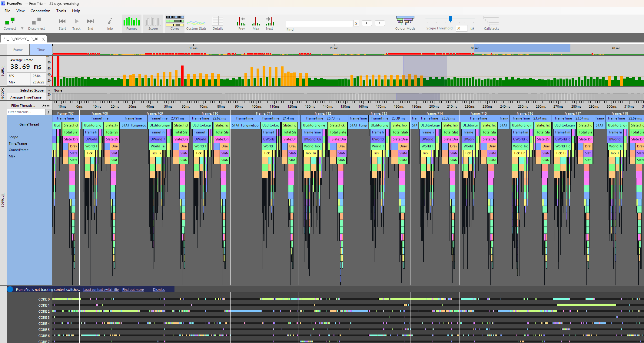
Task: Open Colour Mode options
Action: pos(405,21)
